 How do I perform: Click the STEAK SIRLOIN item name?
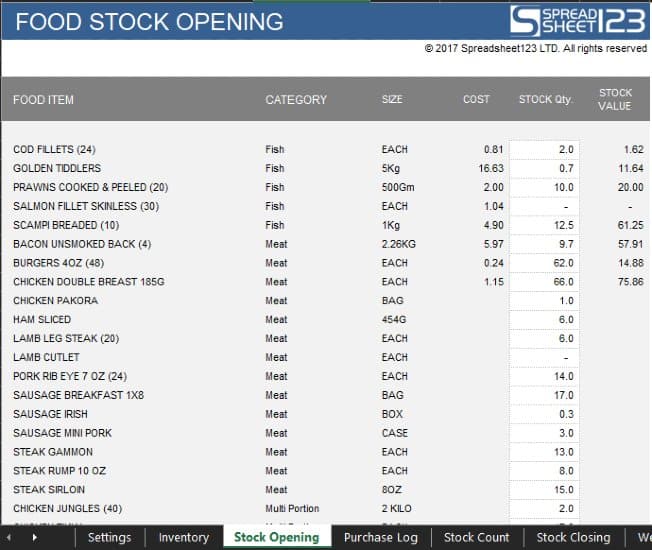[x=49, y=490]
